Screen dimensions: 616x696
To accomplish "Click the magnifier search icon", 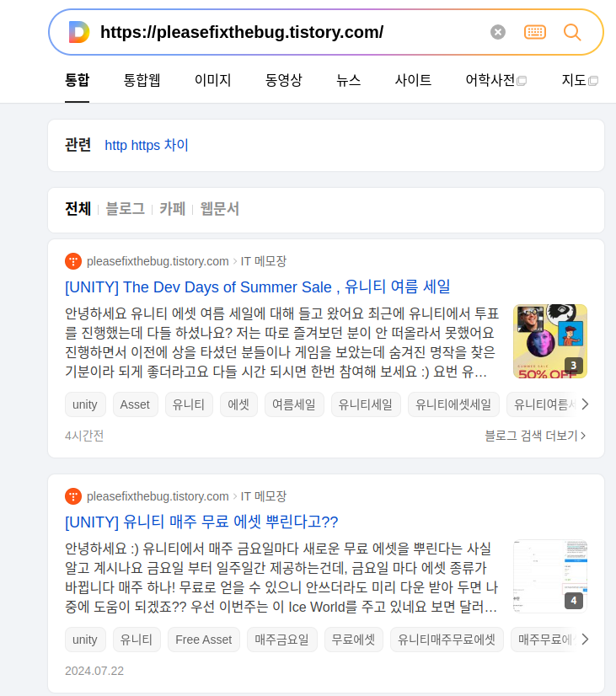I will 572,32.
